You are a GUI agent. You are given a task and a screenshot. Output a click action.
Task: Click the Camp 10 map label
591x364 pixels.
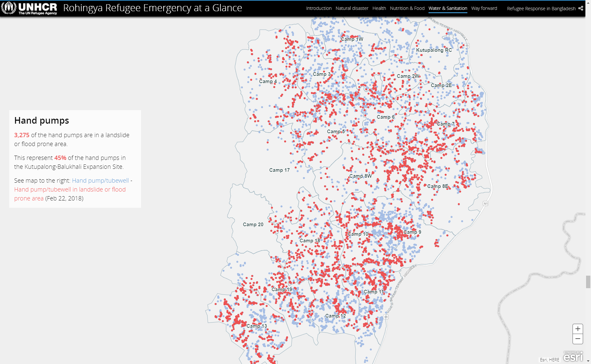coord(358,234)
